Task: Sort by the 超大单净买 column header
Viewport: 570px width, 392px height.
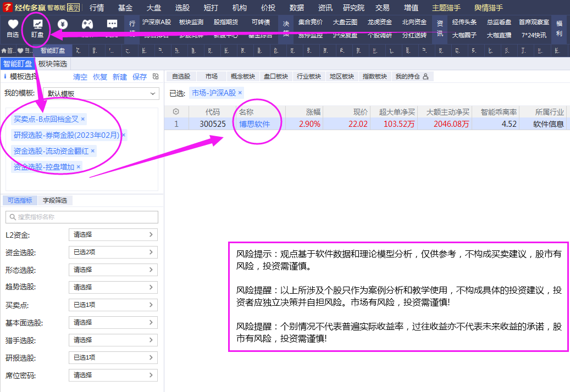Action: coord(397,112)
